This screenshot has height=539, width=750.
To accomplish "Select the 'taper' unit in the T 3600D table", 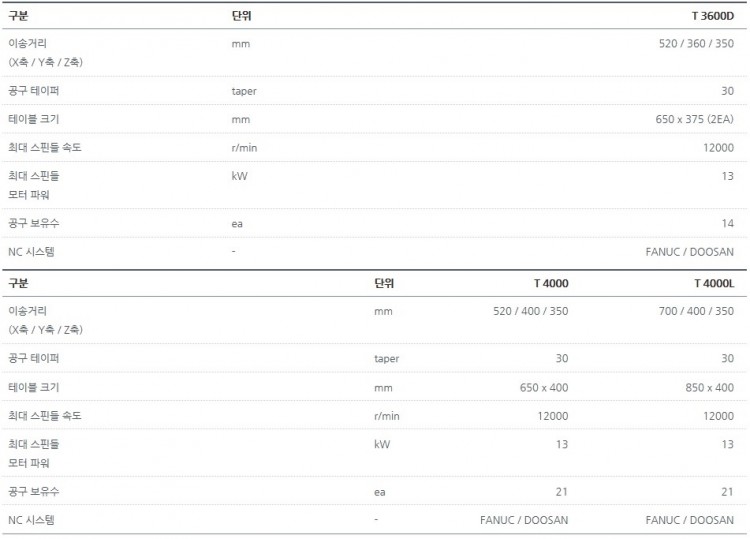I will 244,91.
